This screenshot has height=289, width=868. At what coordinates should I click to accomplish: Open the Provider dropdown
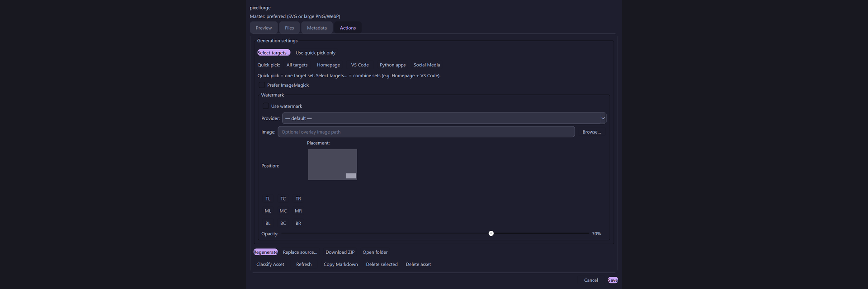[444, 118]
